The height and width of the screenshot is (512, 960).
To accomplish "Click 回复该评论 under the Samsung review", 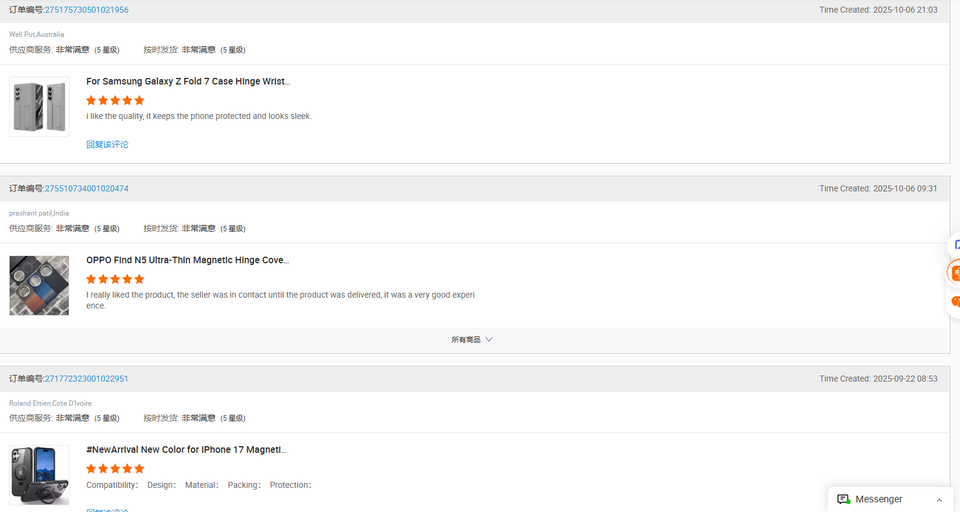I will [107, 145].
